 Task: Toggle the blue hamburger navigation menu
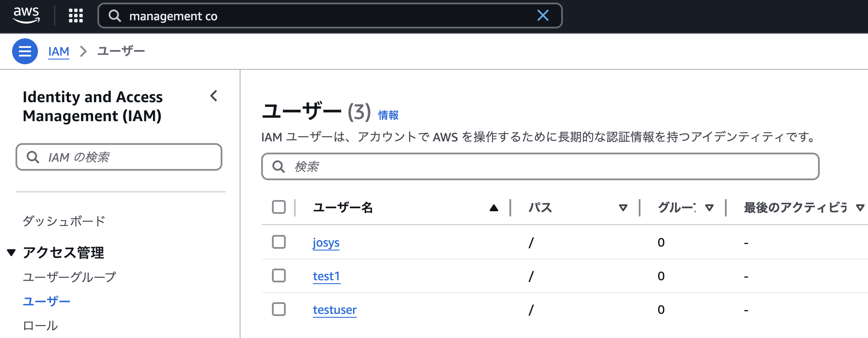click(x=25, y=51)
